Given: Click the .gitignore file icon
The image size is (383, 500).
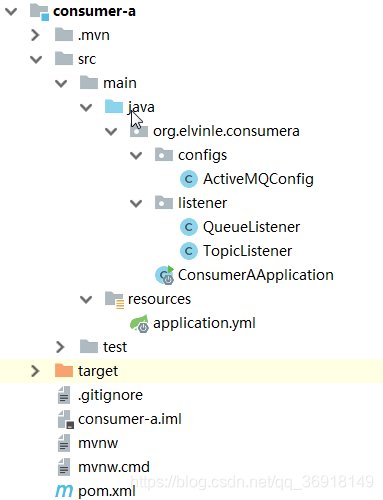Looking at the screenshot, I should [x=64, y=395].
